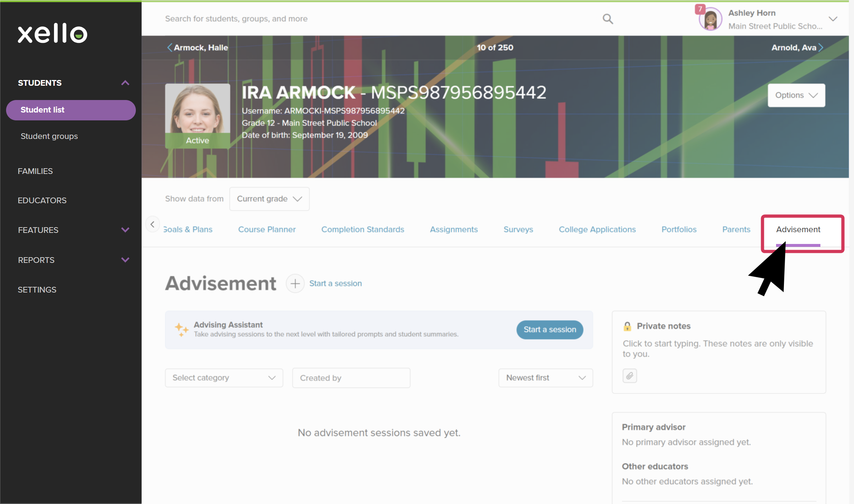This screenshot has width=854, height=504.
Task: Click the Created by filter field
Action: pos(351,378)
